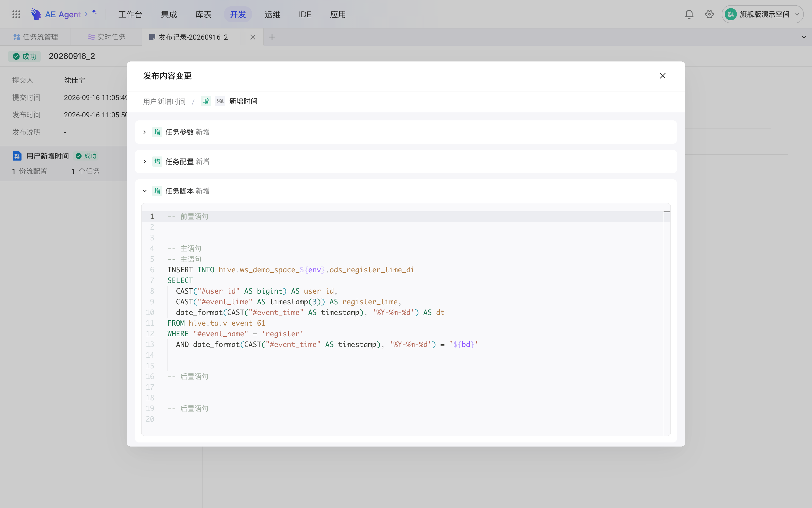
Task: Close the 发布记录-20260916_2 tab
Action: tap(253, 37)
